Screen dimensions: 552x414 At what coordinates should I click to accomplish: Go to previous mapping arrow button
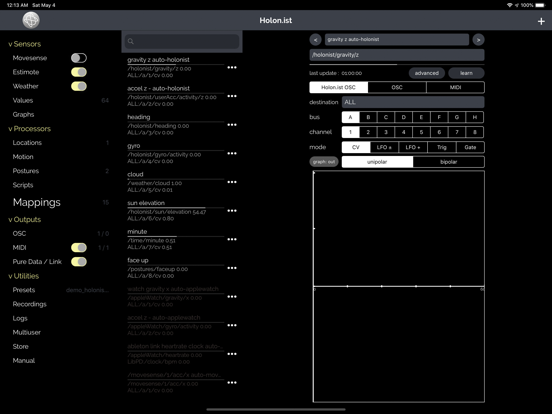coord(315,40)
